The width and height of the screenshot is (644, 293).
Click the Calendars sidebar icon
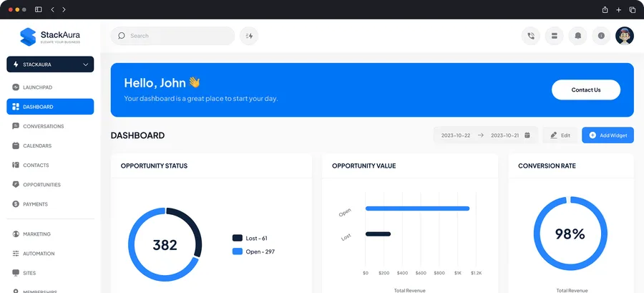[x=16, y=145]
